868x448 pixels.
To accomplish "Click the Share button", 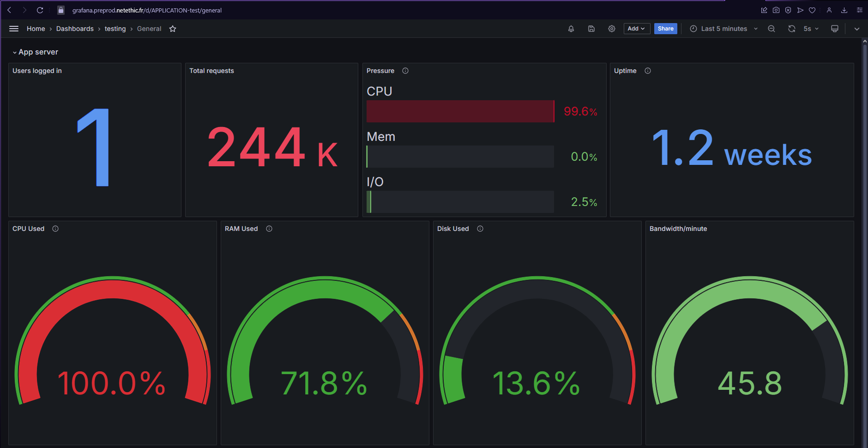I will [665, 28].
